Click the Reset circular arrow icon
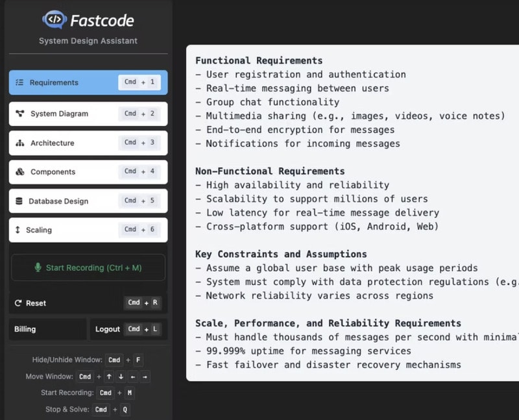Image resolution: width=519 pixels, height=420 pixels. [x=18, y=303]
